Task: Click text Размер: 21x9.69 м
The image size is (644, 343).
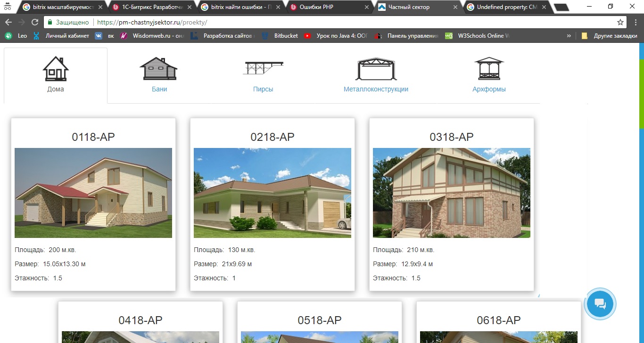Action: coord(223,264)
